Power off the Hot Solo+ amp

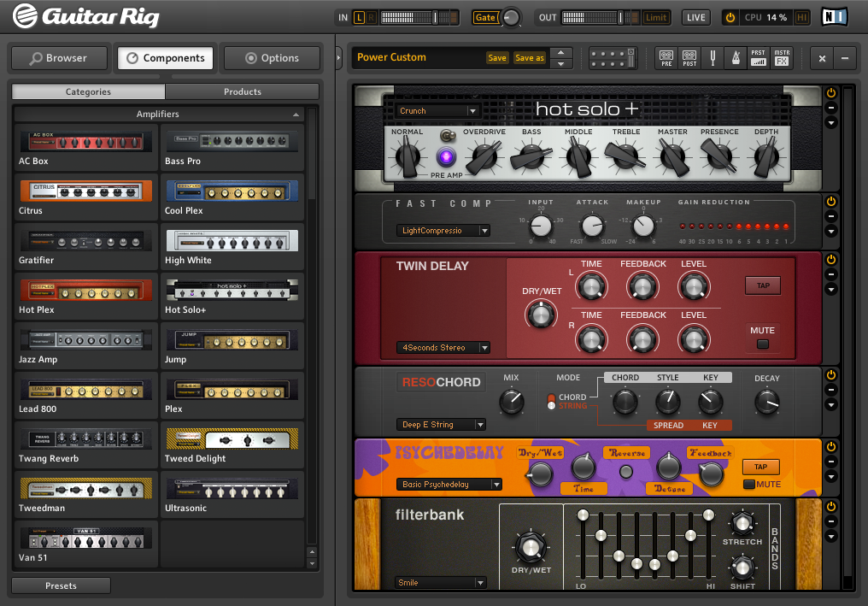[831, 92]
